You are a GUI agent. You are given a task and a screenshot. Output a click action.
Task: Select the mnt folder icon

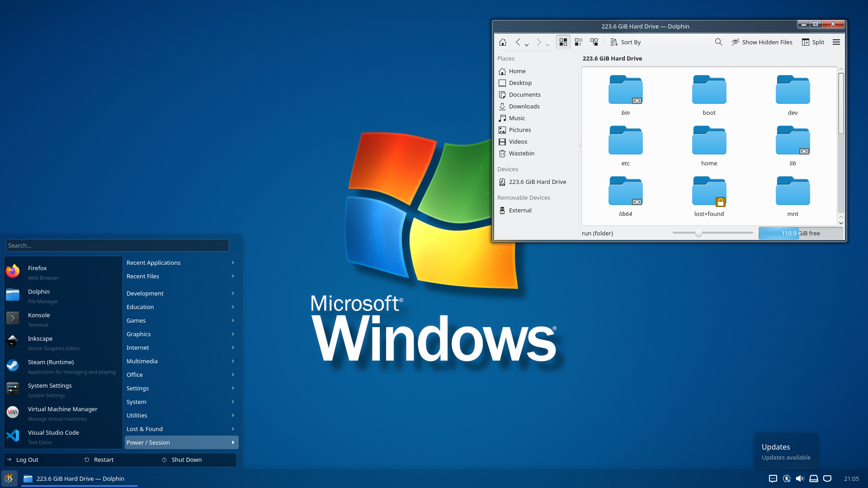point(793,191)
